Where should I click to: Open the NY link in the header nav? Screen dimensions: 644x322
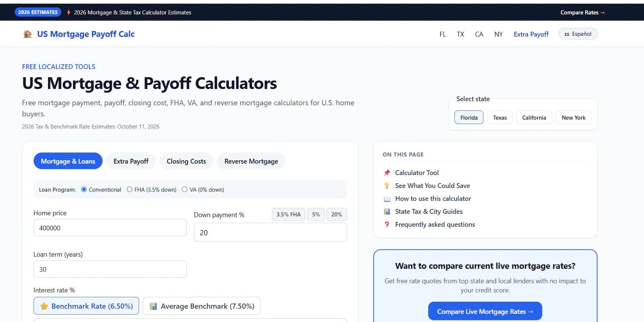(x=499, y=34)
